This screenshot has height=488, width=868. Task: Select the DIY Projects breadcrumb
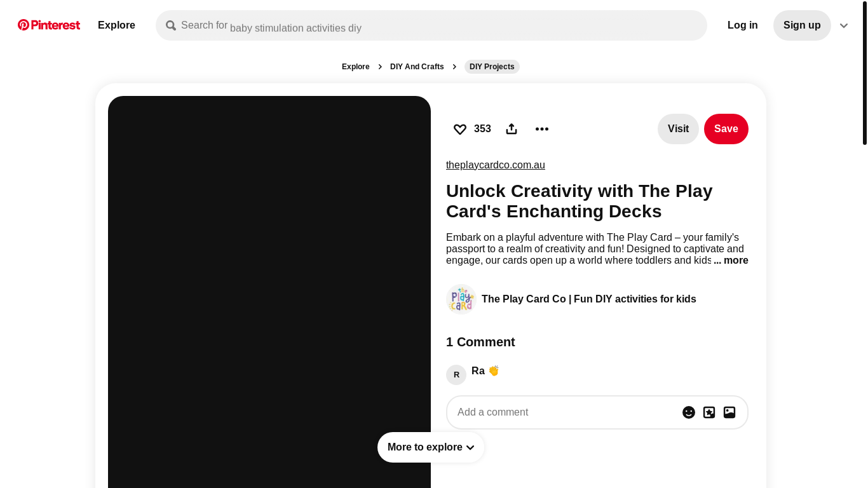(492, 67)
